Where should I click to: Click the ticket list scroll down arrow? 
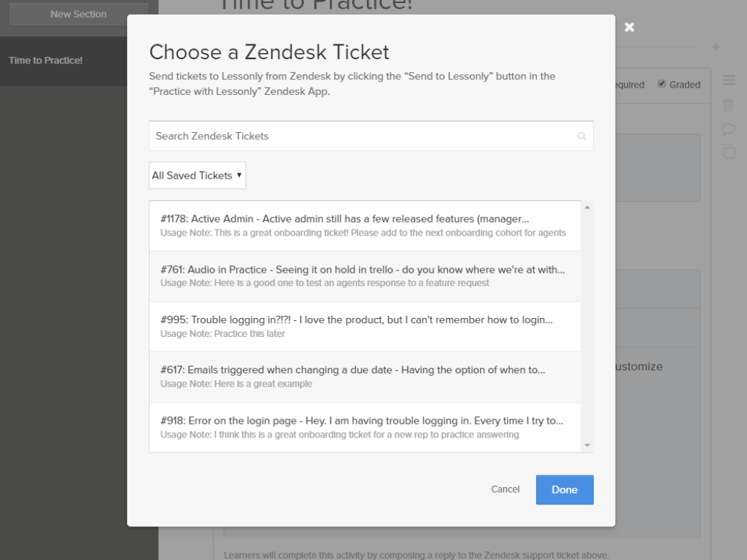click(587, 445)
